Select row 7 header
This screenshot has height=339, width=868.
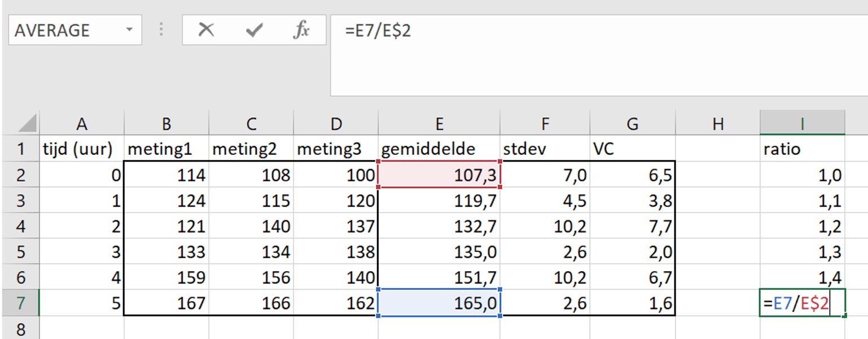[x=20, y=303]
